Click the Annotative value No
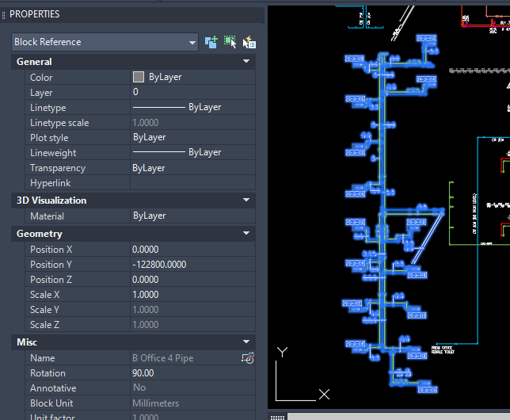The image size is (510, 420). [x=192, y=388]
